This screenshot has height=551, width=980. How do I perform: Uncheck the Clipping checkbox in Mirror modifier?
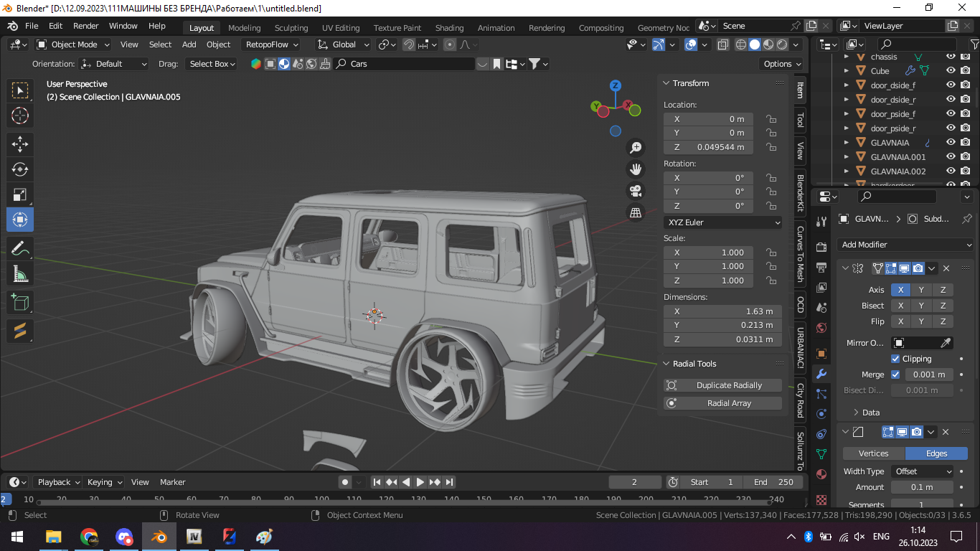895,359
